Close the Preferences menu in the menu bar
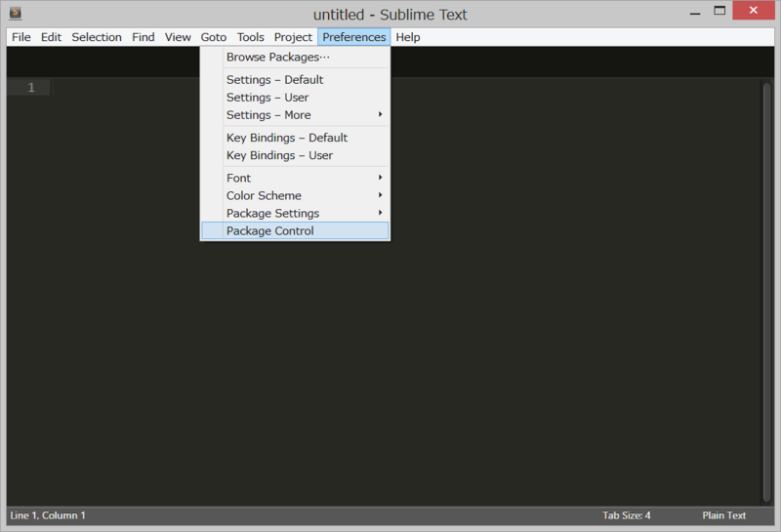This screenshot has width=781, height=532. [354, 37]
